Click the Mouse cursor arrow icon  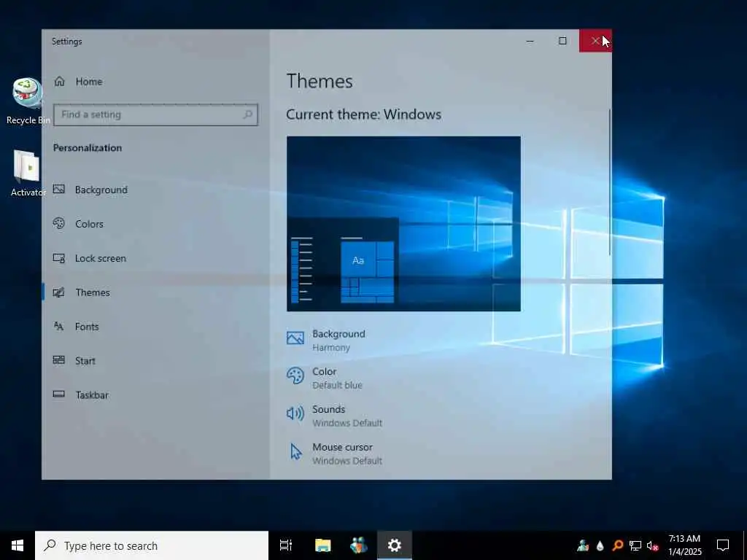[295, 451]
